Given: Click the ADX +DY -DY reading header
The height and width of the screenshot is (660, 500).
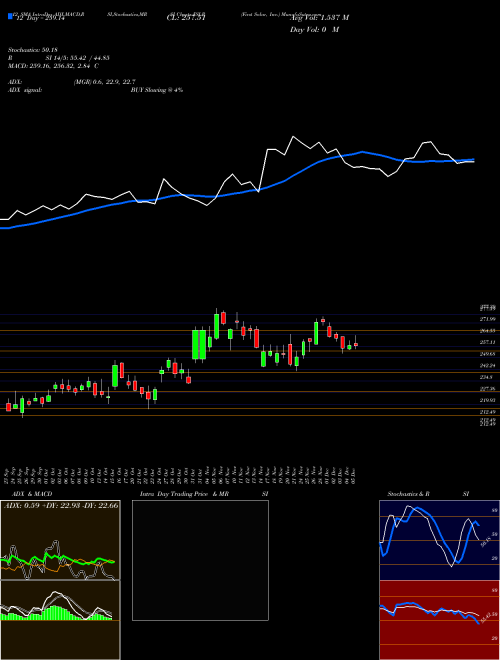Looking at the screenshot, I should (61, 505).
